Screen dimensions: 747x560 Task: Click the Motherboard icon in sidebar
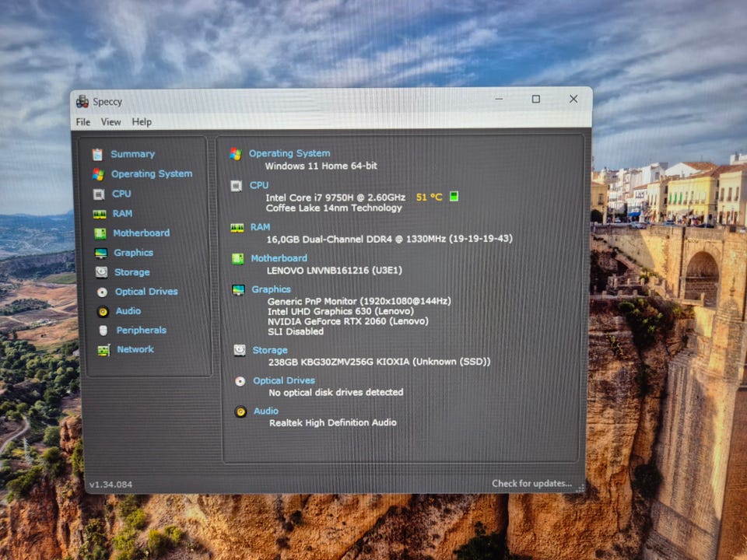click(100, 233)
